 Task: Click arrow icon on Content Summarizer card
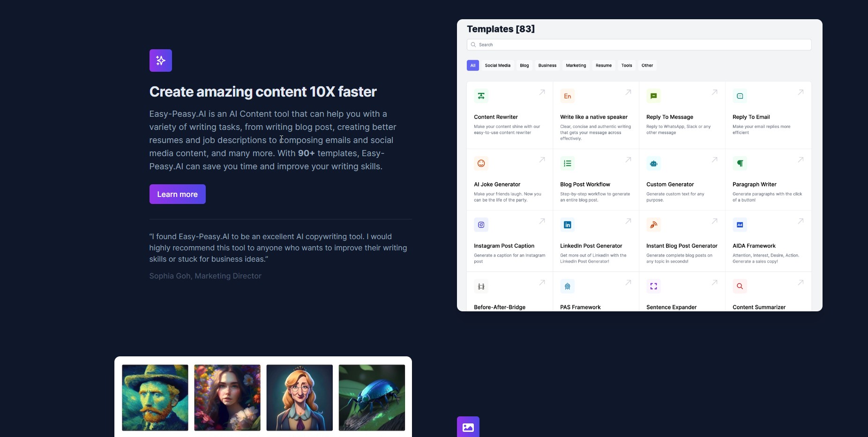801,283
